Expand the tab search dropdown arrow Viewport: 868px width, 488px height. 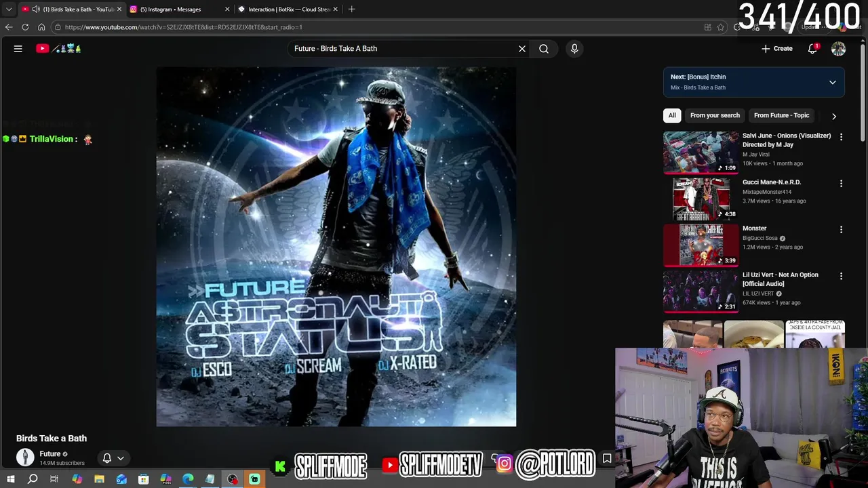9,9
